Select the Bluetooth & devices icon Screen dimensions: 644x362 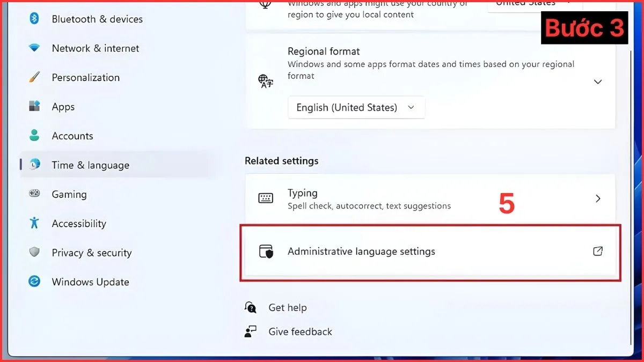tap(33, 19)
